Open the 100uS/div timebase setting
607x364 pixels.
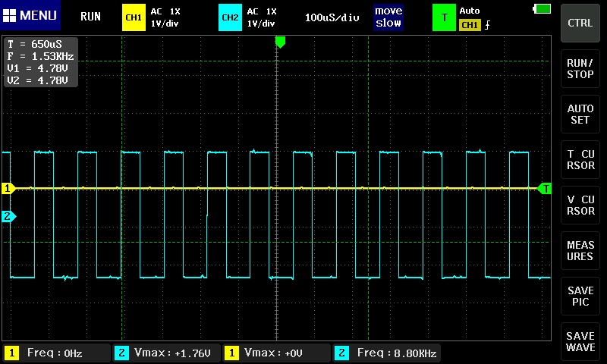(x=332, y=17)
